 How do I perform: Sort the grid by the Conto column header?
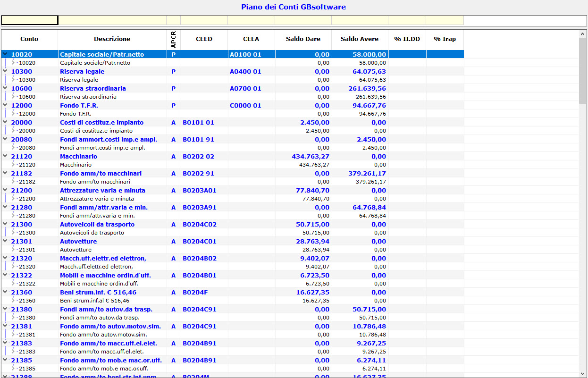click(x=29, y=39)
